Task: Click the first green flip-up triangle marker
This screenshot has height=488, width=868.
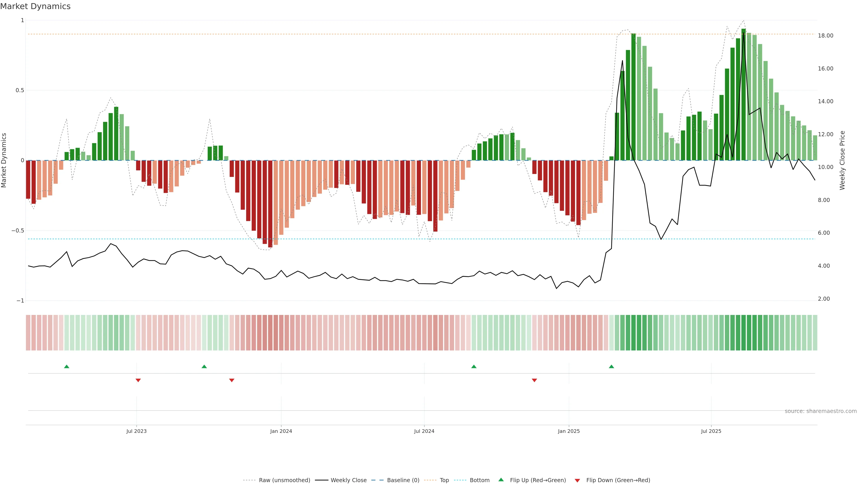Action: tap(67, 366)
